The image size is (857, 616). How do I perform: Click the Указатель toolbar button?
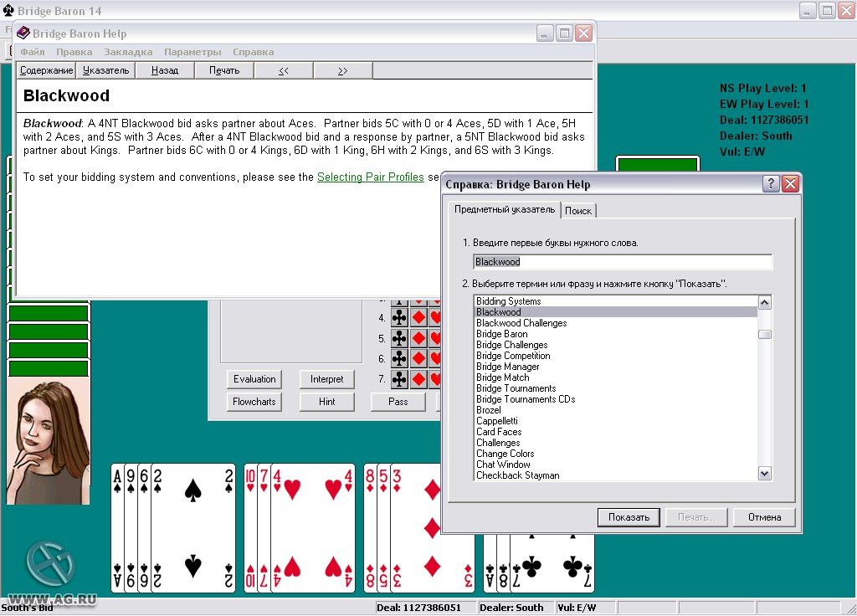(106, 70)
